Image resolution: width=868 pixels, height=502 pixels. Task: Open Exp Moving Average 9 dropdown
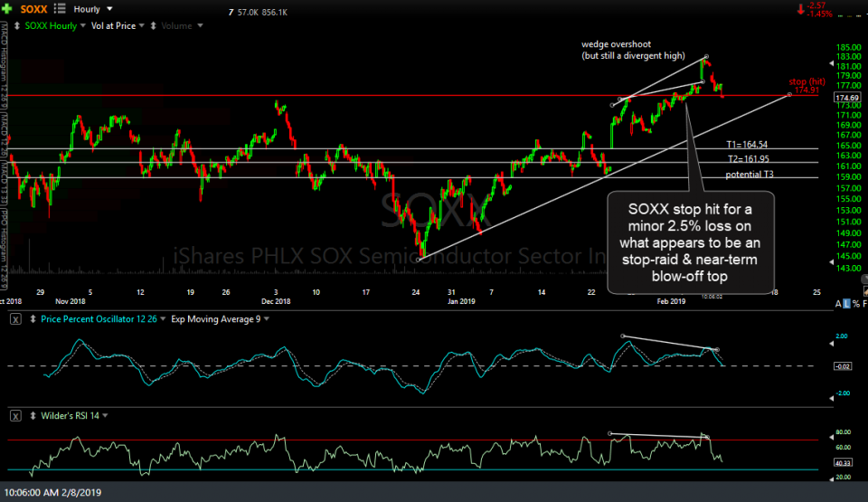point(267,318)
